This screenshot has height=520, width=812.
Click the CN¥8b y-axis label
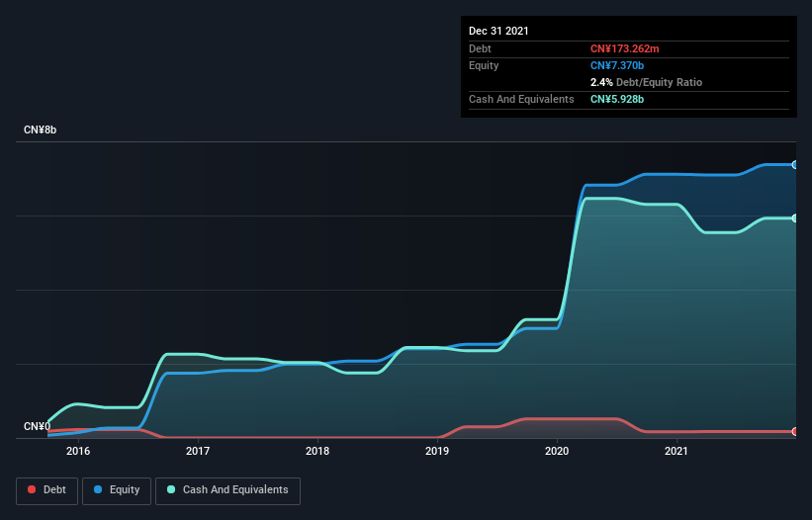pyautogui.click(x=40, y=130)
